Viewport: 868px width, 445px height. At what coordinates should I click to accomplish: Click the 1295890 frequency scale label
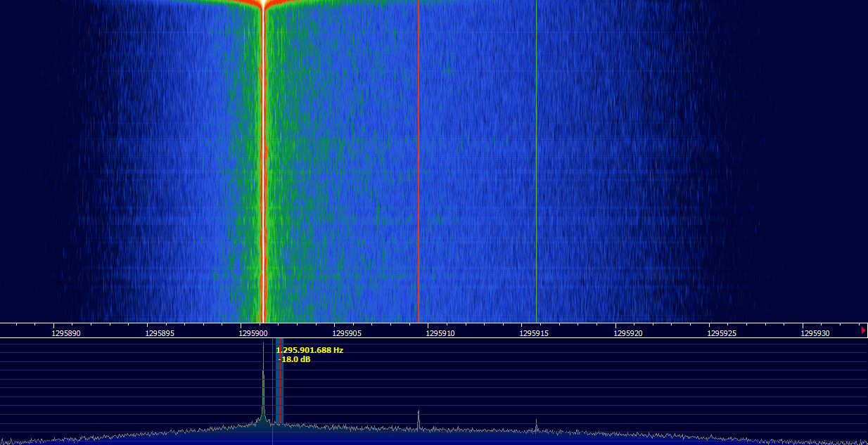pos(66,333)
